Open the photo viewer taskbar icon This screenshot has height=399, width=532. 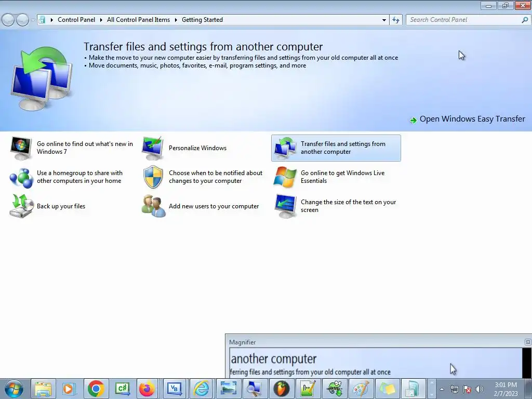[229, 389]
